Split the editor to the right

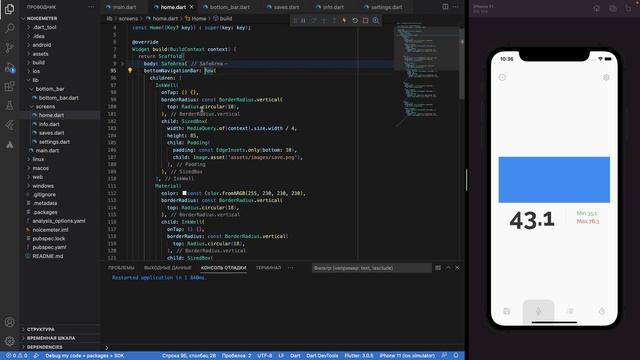click(445, 7)
